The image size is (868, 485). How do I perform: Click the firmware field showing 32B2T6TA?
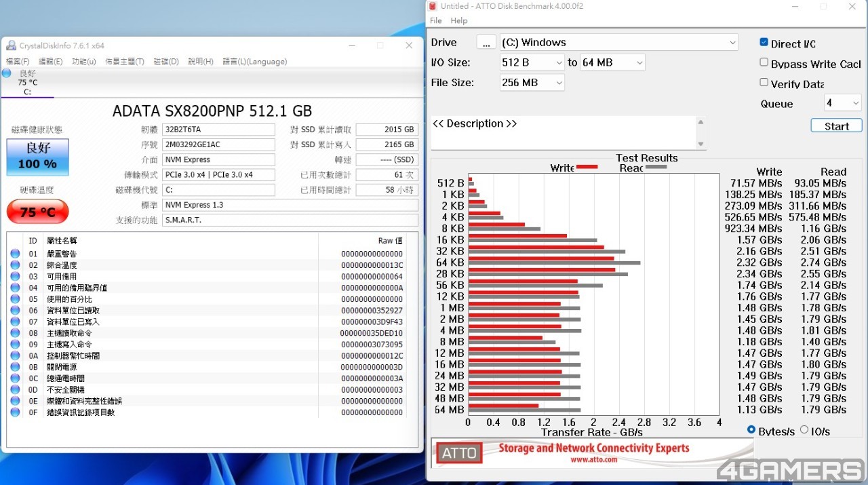(x=218, y=130)
